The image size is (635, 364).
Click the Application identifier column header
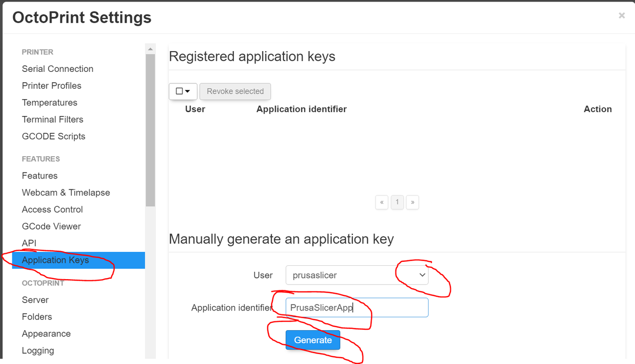[x=302, y=109]
